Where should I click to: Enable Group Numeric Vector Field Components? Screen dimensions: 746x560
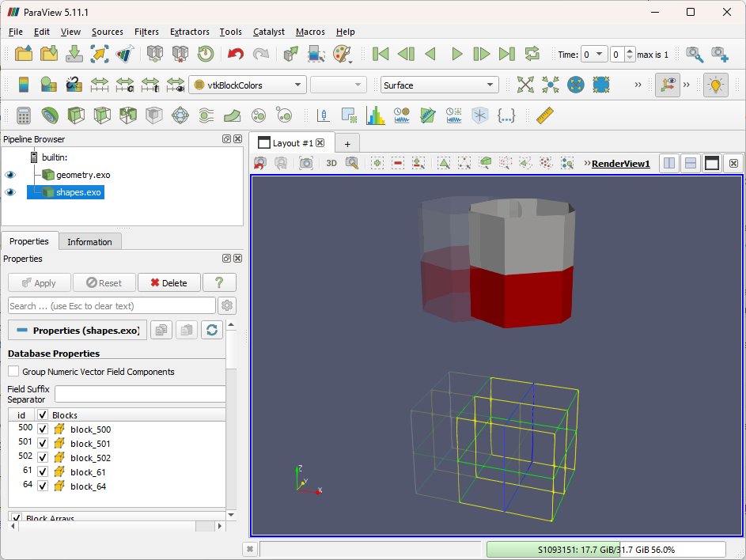point(13,372)
